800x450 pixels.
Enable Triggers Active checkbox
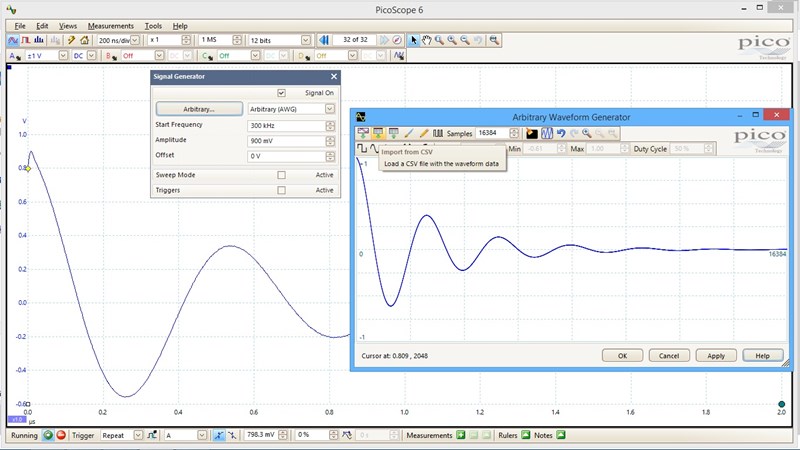(x=281, y=190)
